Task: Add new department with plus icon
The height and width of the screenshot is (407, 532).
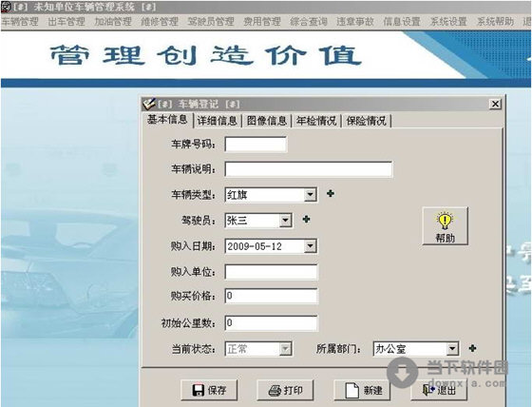Action: [x=472, y=348]
